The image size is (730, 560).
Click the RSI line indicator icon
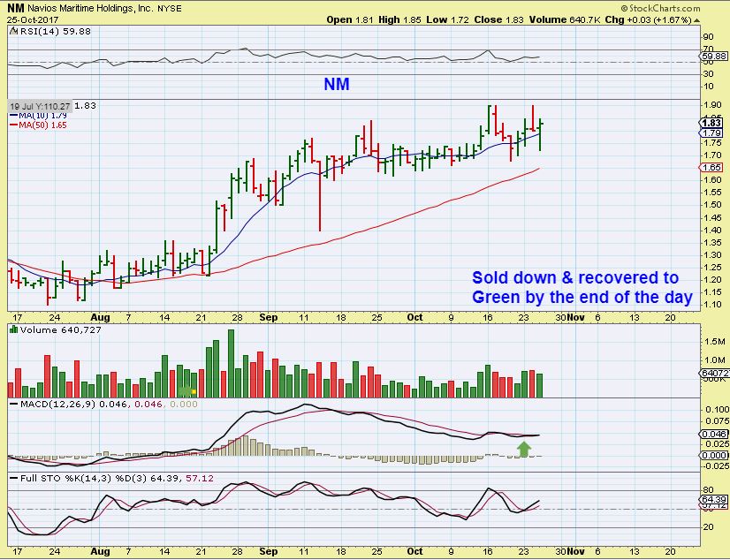(13, 31)
